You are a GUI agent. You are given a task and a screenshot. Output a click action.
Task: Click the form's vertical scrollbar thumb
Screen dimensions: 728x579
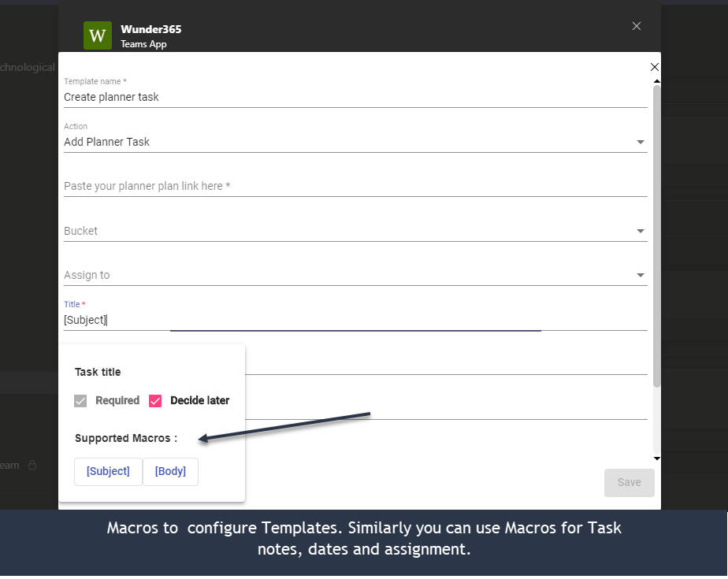coord(656,236)
